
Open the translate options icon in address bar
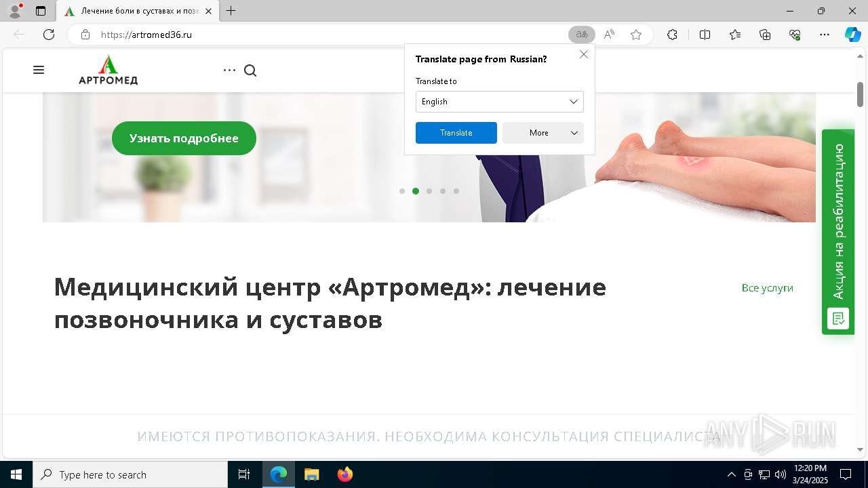click(582, 35)
